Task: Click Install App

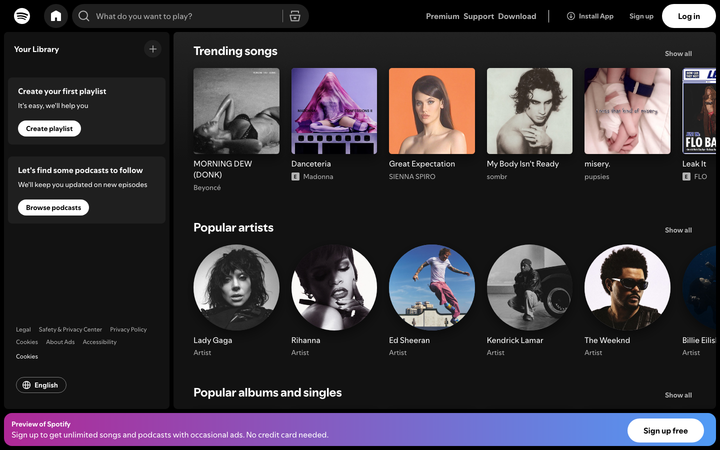Action: pyautogui.click(x=591, y=16)
